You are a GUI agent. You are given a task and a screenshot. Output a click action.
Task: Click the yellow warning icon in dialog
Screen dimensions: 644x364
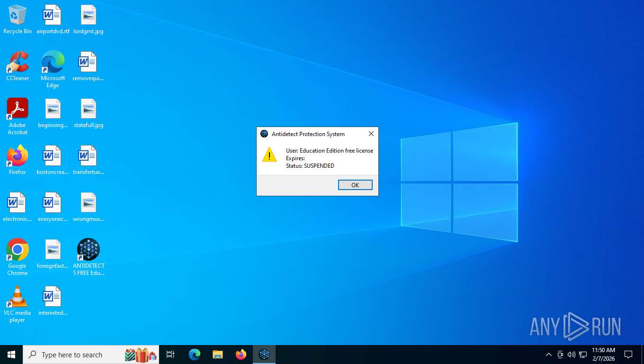click(269, 154)
